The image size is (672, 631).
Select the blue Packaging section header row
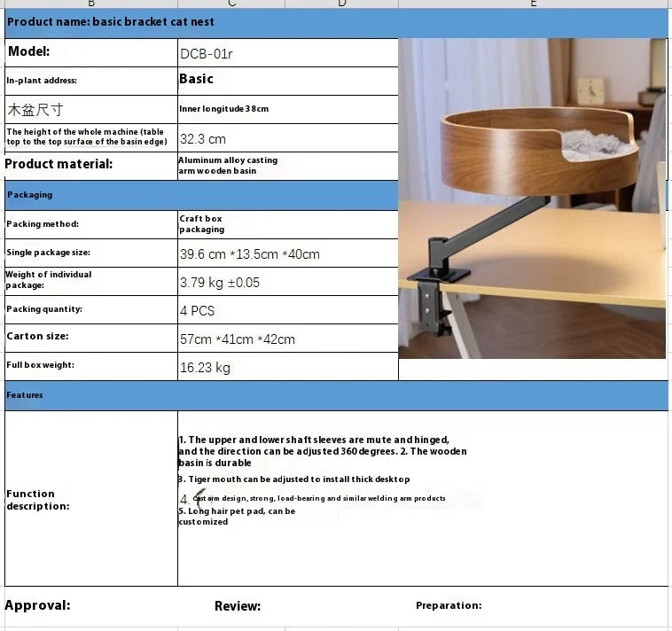[200, 195]
